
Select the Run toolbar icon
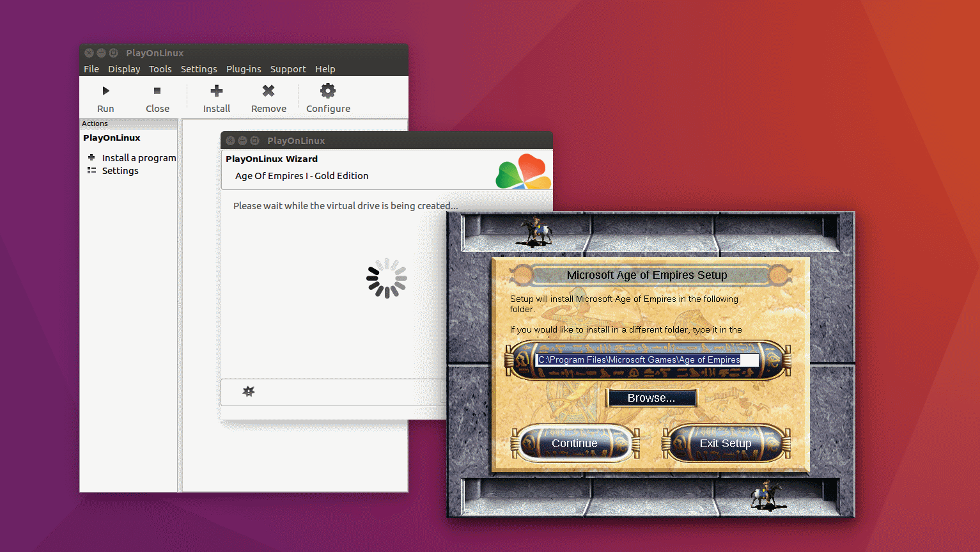click(x=105, y=90)
